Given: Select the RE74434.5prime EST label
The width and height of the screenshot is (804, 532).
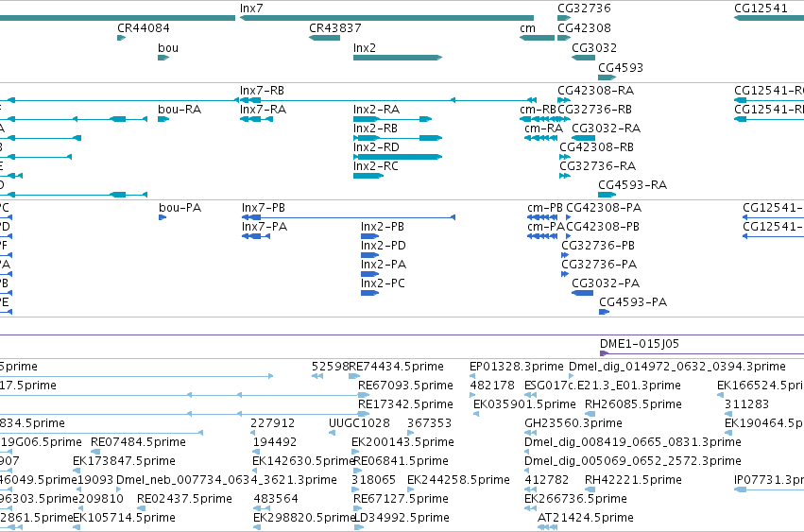Looking at the screenshot, I should [x=396, y=367].
